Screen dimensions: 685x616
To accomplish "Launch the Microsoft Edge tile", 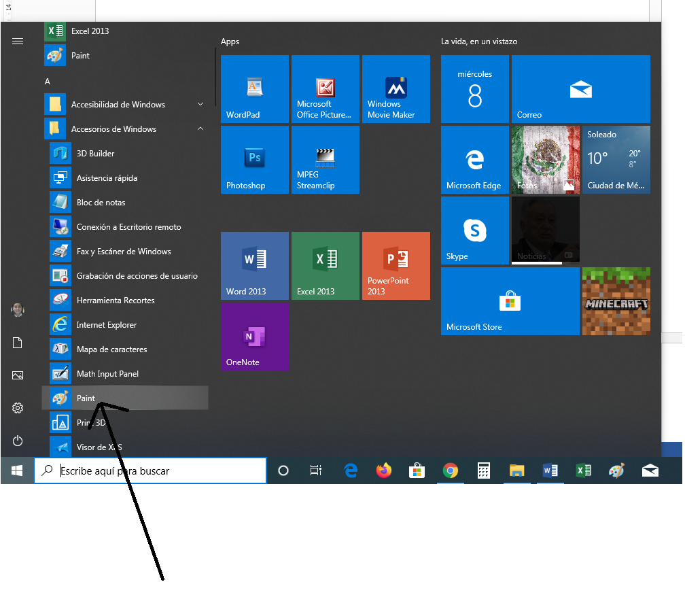I will coord(475,160).
